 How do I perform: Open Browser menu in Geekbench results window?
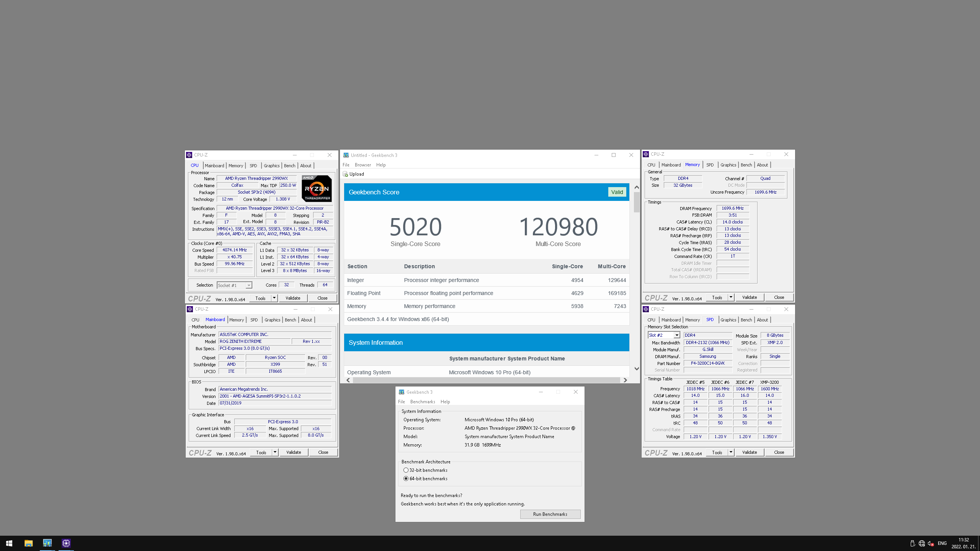(x=363, y=165)
